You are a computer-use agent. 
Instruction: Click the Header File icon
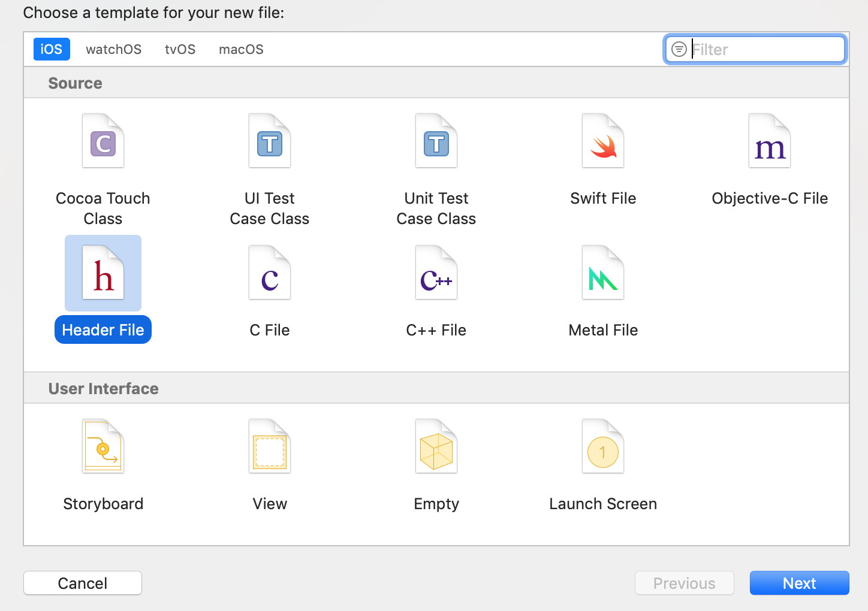click(x=103, y=273)
